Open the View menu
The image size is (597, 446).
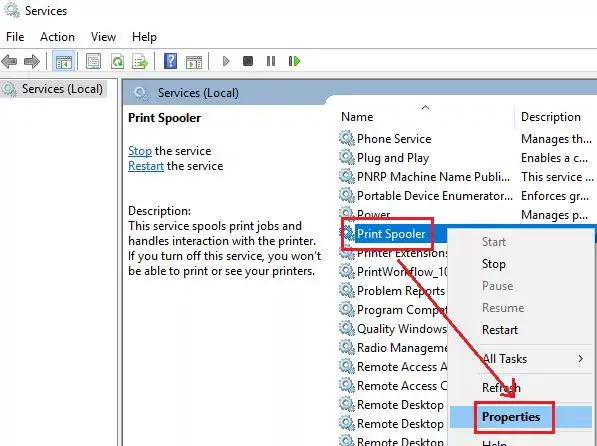tap(103, 37)
